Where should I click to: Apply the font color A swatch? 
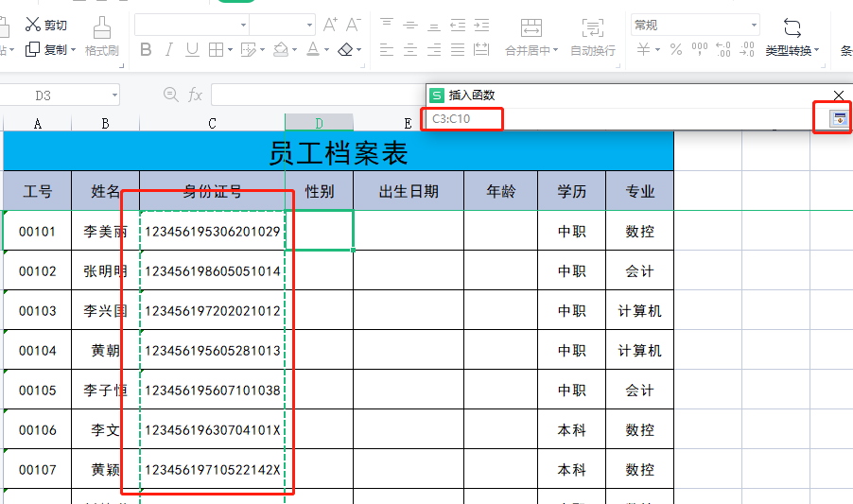click(313, 49)
